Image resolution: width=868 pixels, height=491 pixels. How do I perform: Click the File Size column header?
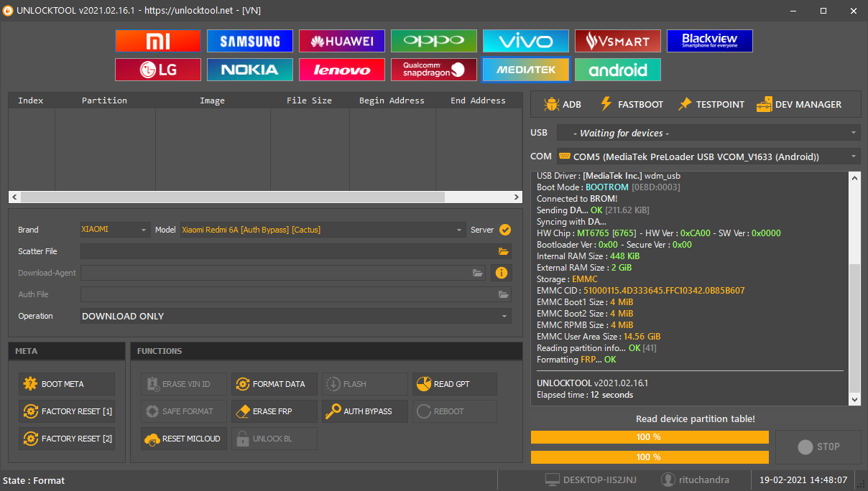[310, 100]
